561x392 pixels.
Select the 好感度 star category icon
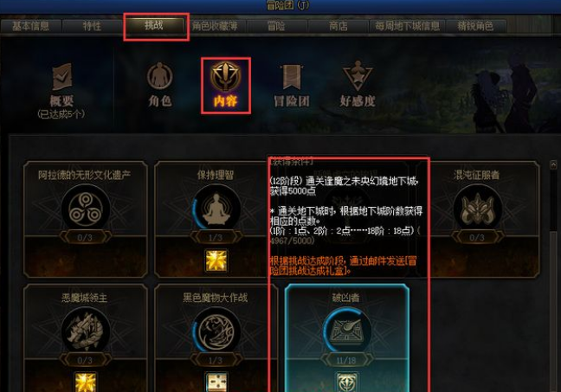coord(357,76)
